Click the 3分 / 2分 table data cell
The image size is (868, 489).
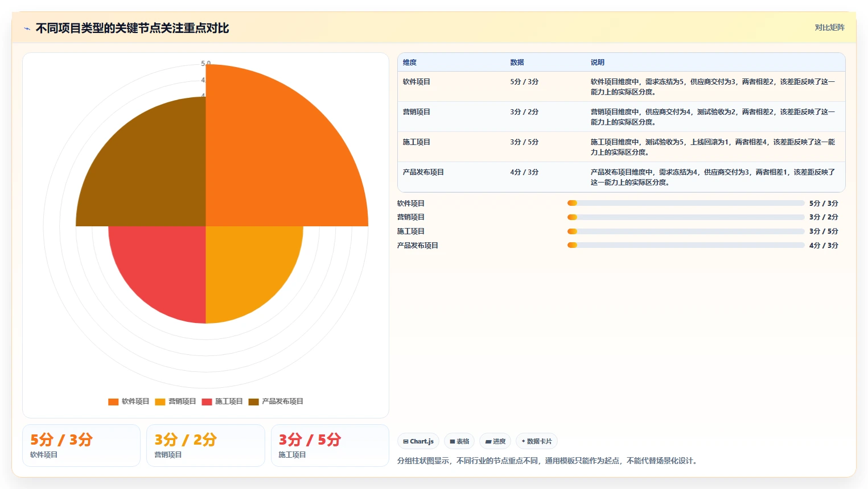point(524,112)
